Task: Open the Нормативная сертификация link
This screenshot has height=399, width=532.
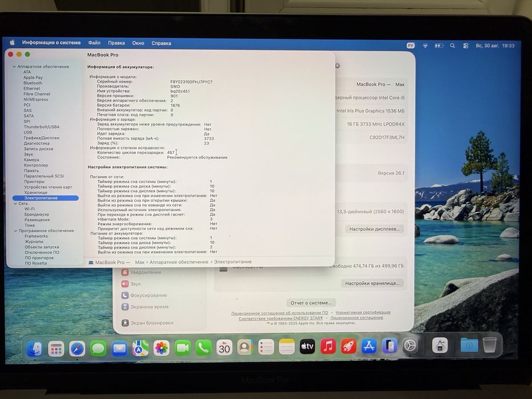Action: click(363, 312)
